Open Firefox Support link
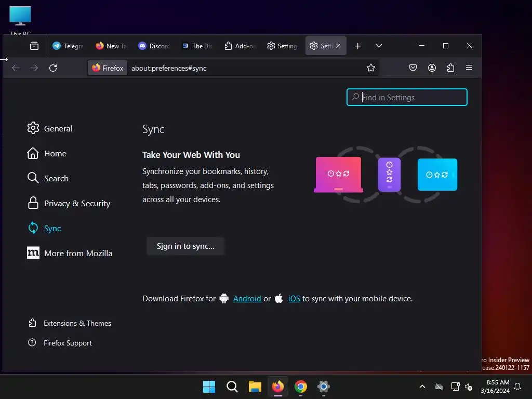Image resolution: width=532 pixels, height=399 pixels. click(x=60, y=343)
